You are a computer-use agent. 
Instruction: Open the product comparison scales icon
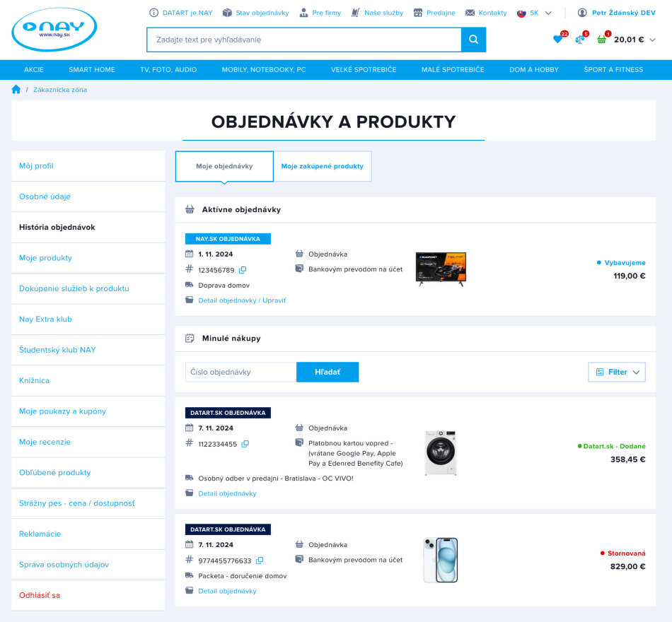[x=579, y=40]
